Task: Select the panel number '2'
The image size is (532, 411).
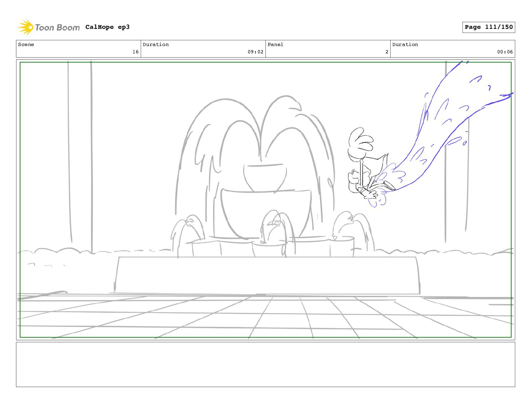Action: [387, 52]
